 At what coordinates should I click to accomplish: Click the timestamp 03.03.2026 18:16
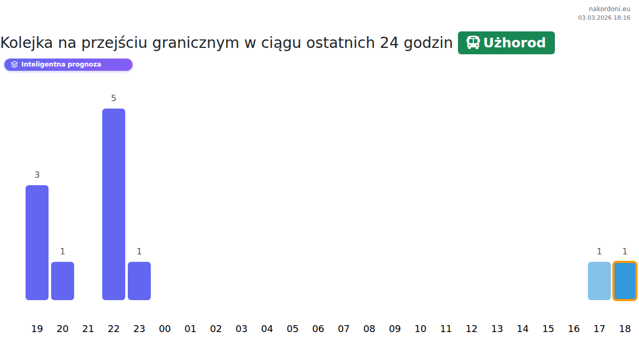(604, 18)
